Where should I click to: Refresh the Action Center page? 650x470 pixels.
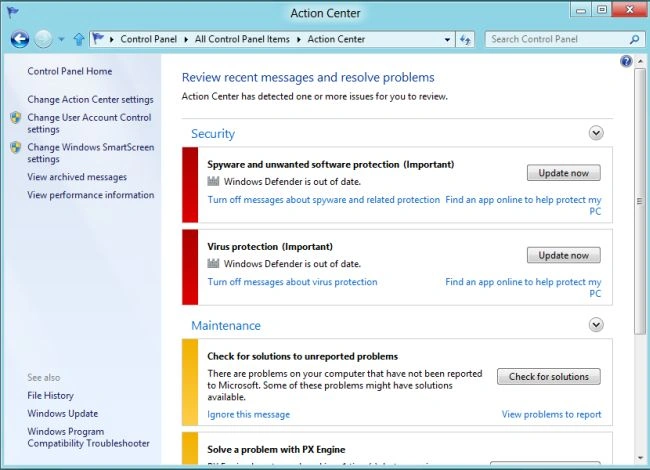click(465, 39)
